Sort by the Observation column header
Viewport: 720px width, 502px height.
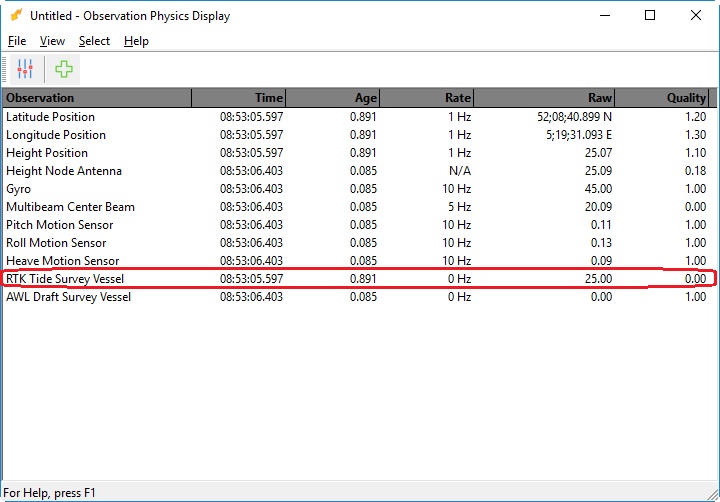[x=96, y=98]
